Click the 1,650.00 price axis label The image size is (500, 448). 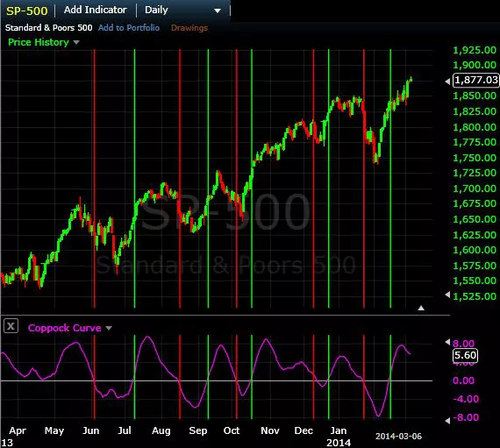point(475,219)
